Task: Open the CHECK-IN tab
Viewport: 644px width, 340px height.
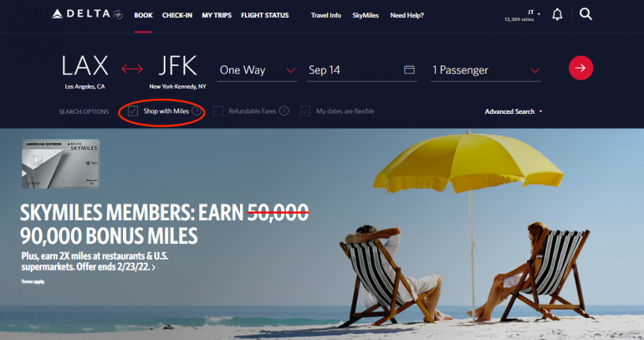Action: point(177,15)
